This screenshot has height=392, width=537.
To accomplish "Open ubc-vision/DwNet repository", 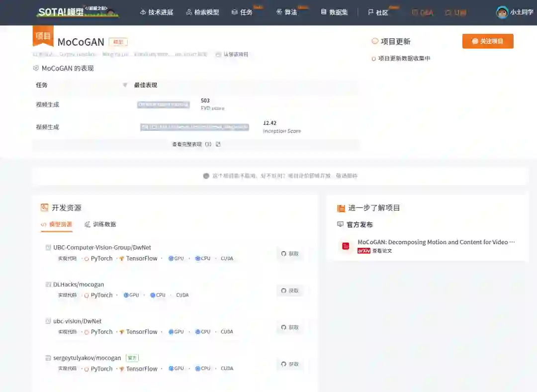I will (x=78, y=321).
